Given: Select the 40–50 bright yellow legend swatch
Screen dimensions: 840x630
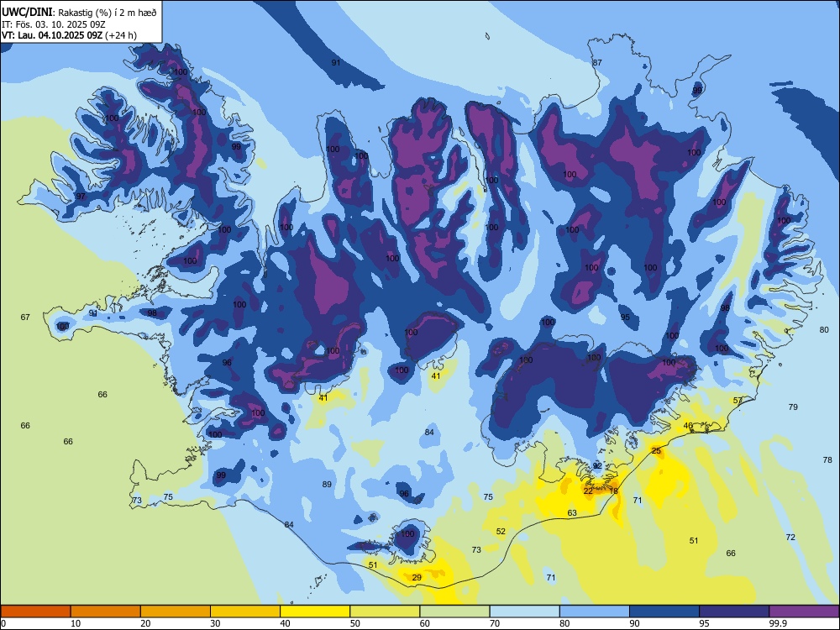Looking at the screenshot, I should tap(315, 612).
